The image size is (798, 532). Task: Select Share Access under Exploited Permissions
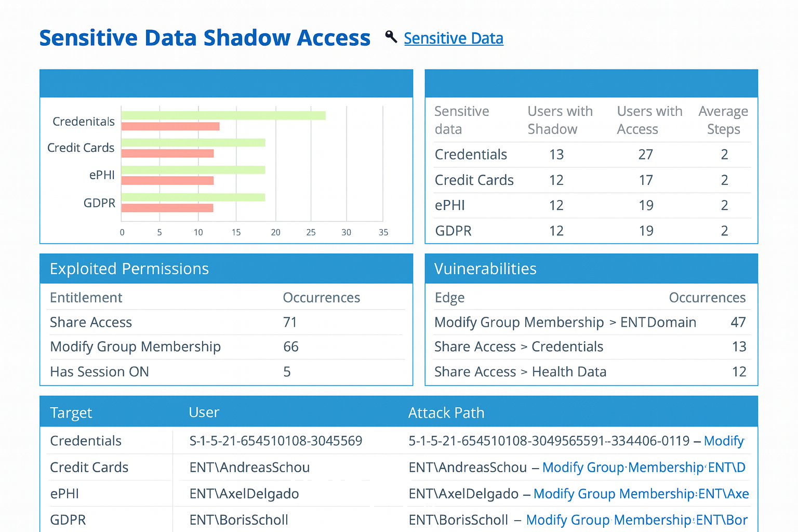(90, 322)
